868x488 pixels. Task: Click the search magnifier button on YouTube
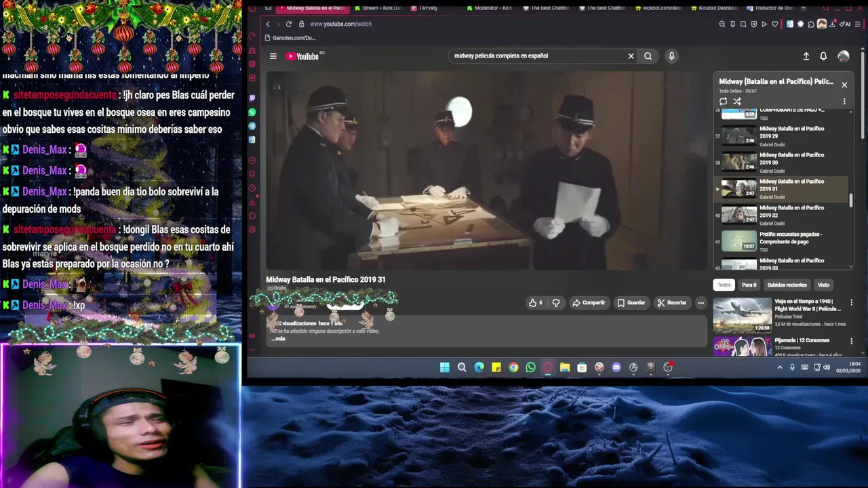pyautogui.click(x=648, y=56)
